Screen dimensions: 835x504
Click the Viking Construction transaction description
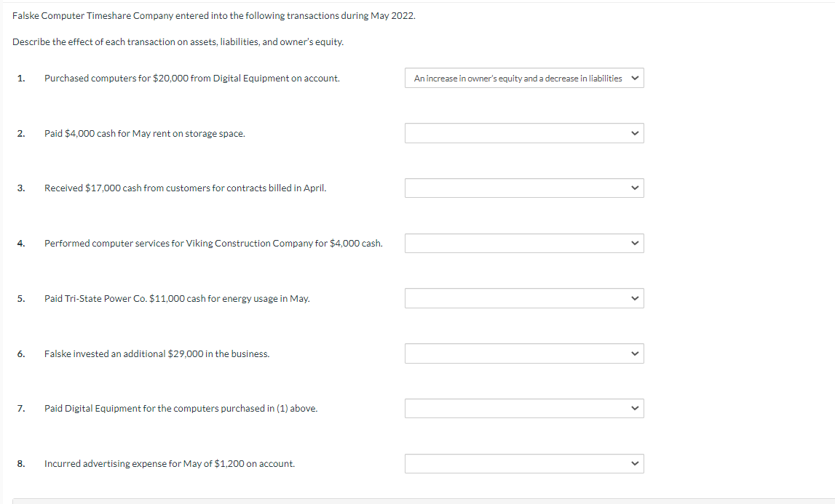click(213, 243)
